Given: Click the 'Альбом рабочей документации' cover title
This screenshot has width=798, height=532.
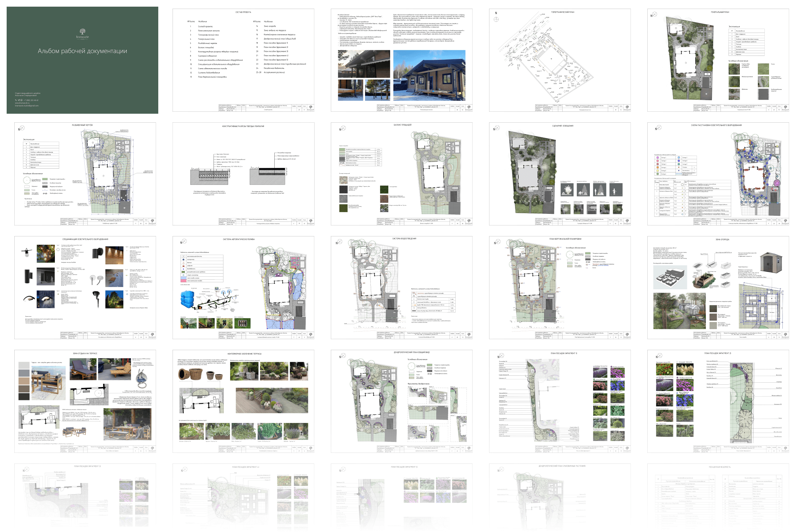Looking at the screenshot, I should pos(82,51).
